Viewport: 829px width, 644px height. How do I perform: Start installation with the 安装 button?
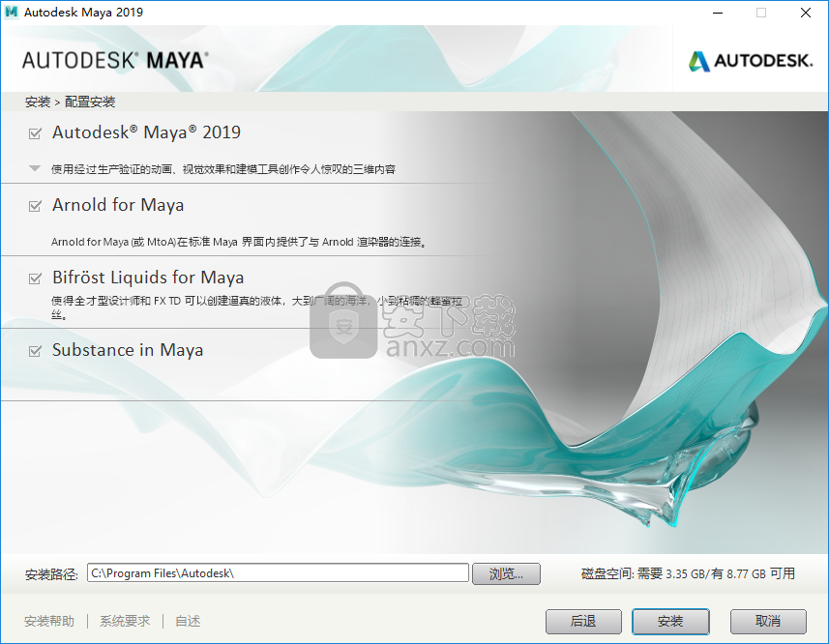coord(670,622)
